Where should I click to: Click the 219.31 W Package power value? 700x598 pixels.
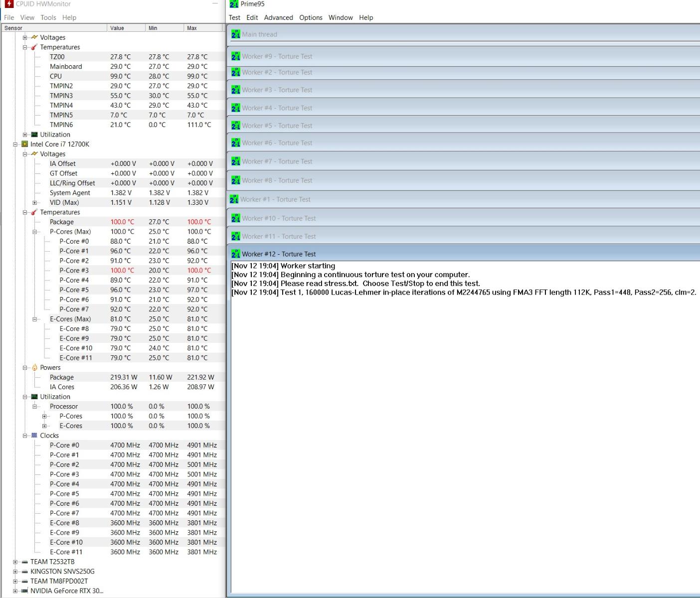click(x=124, y=377)
